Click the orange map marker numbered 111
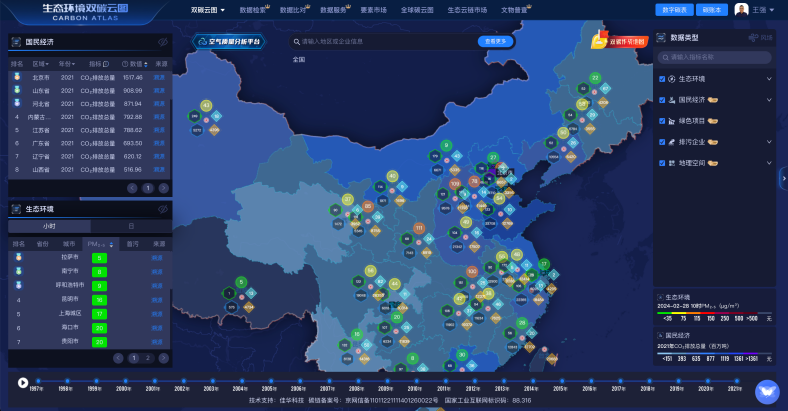Screen dimensions: 788x411 419,228
